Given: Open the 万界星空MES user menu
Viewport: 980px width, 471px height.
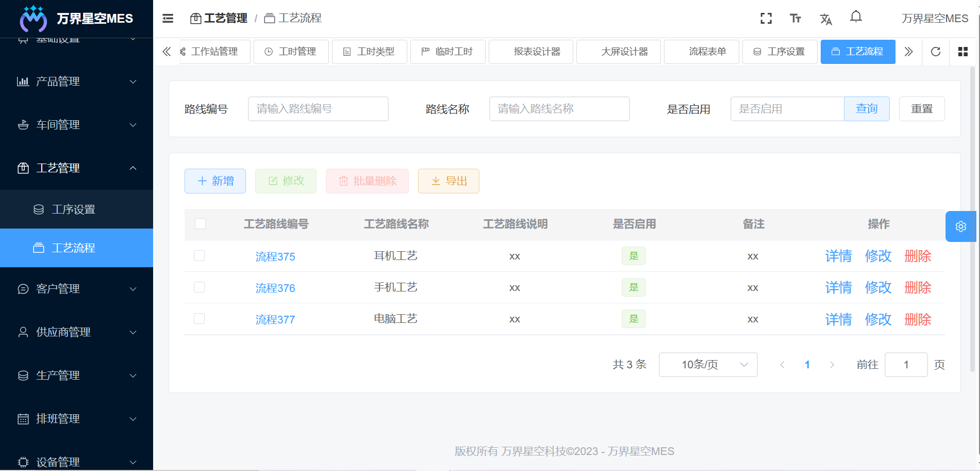Looking at the screenshot, I should 935,19.
